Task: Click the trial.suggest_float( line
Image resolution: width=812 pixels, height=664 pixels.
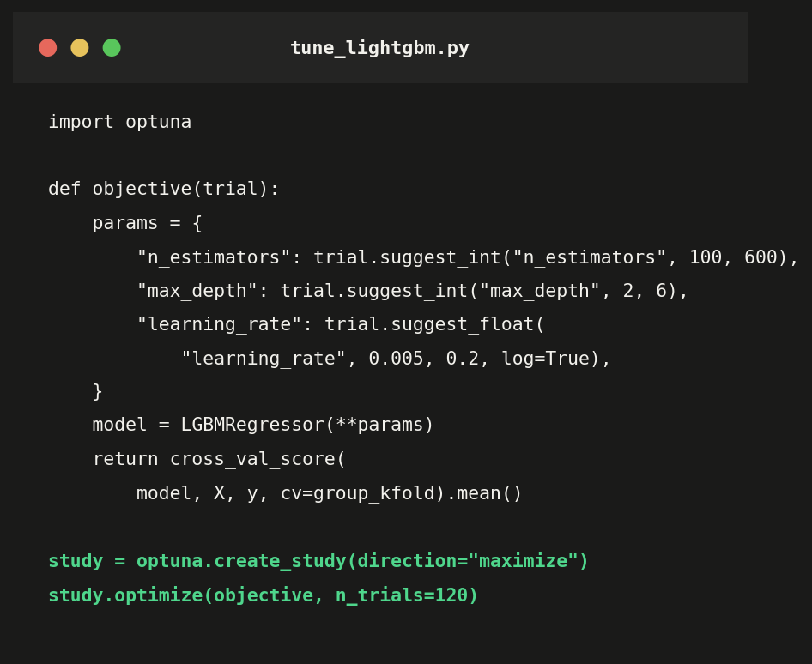Action: point(341,324)
